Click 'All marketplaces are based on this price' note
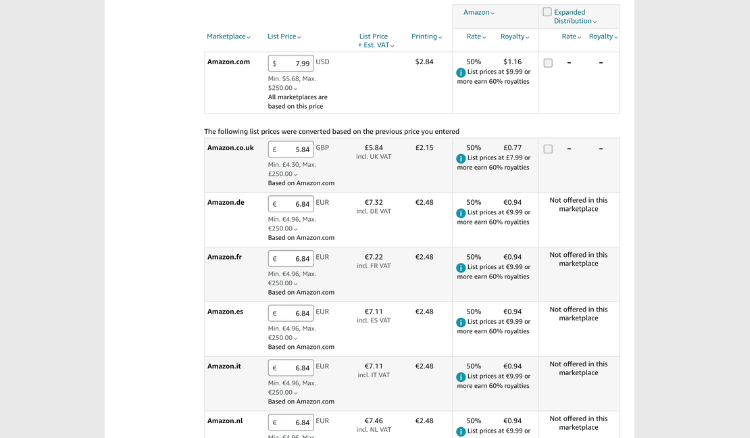750x438 pixels. 298,101
